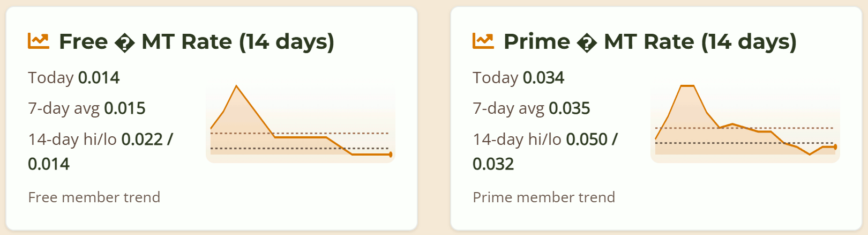This screenshot has height=235, width=868.
Task: Click the trend chart icon beside Free title
Action: point(39,41)
